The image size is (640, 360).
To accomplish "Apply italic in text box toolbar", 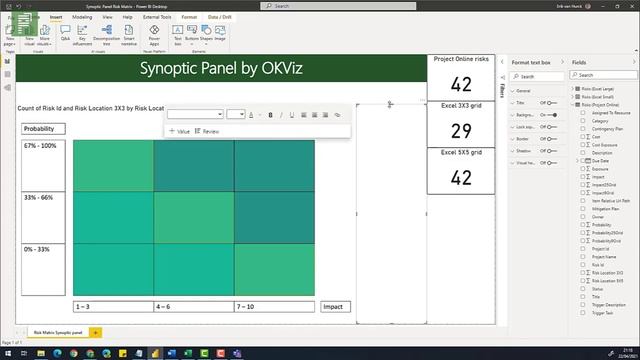I will tap(281, 115).
